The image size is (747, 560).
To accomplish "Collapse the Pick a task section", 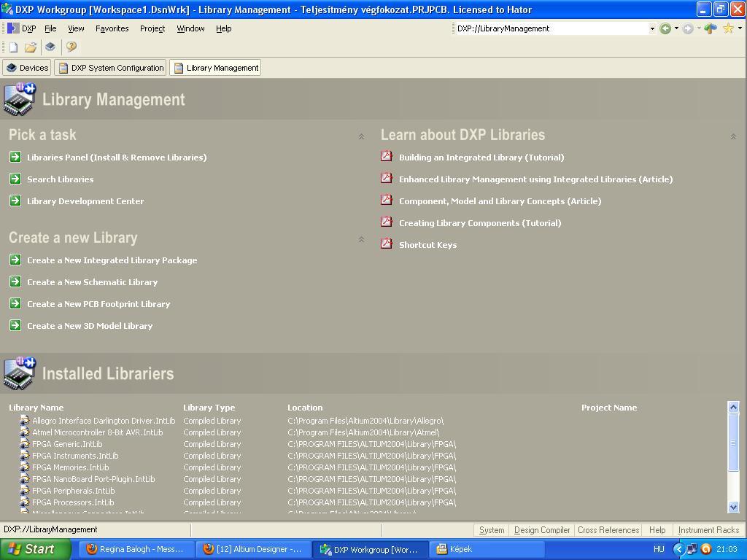I will (x=361, y=136).
